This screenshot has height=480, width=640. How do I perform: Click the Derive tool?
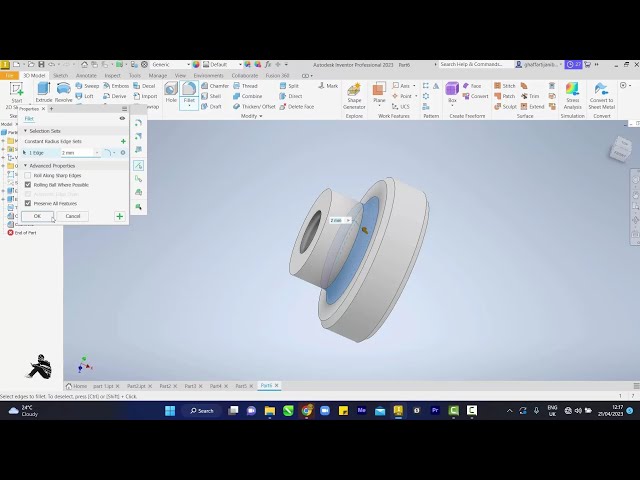coord(115,96)
